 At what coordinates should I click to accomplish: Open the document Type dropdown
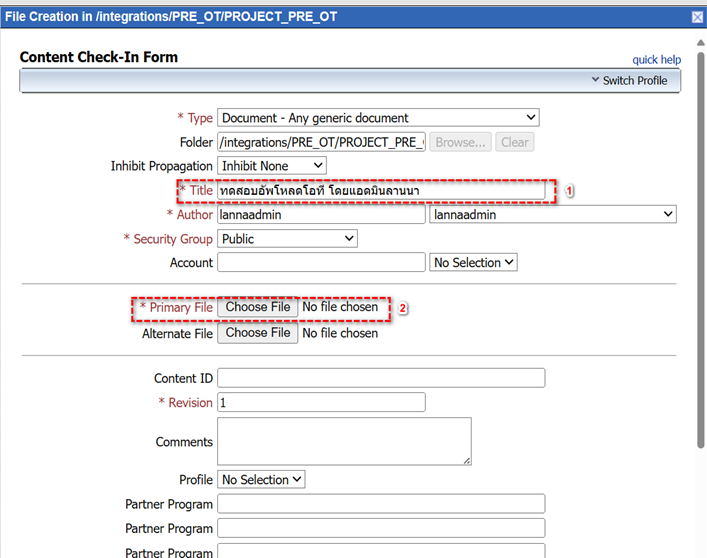[379, 118]
